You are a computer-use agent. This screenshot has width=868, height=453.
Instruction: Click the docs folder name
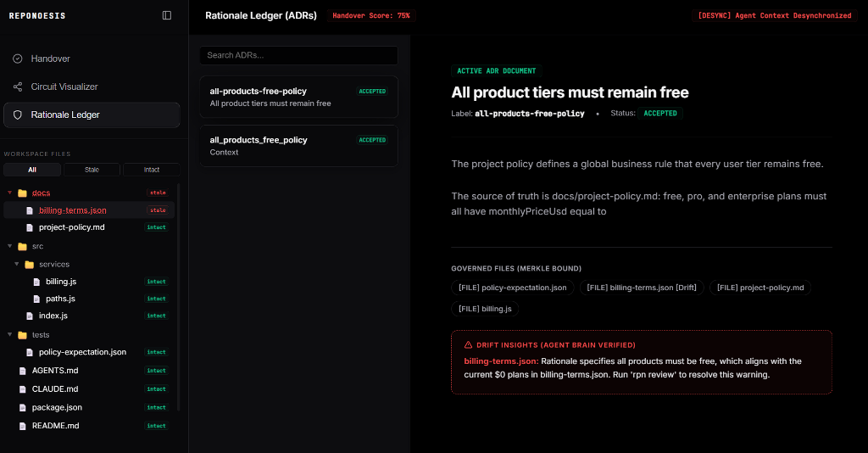tap(41, 193)
